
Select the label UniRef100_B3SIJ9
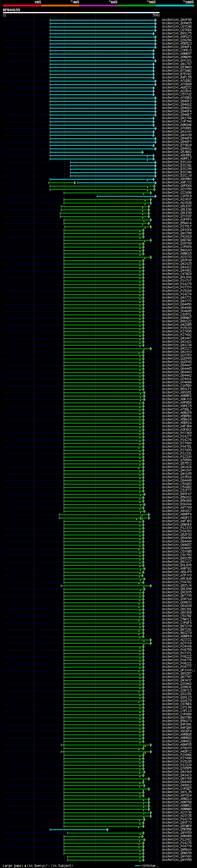pyautogui.click(x=177, y=176)
